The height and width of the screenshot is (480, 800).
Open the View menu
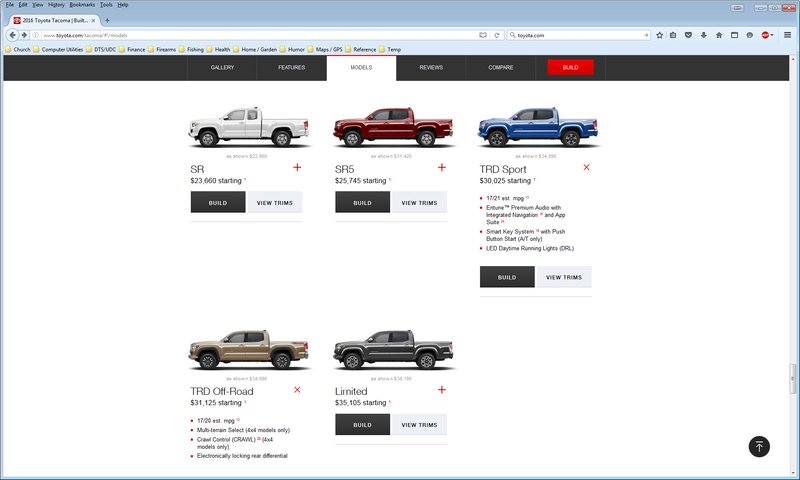tap(38, 5)
